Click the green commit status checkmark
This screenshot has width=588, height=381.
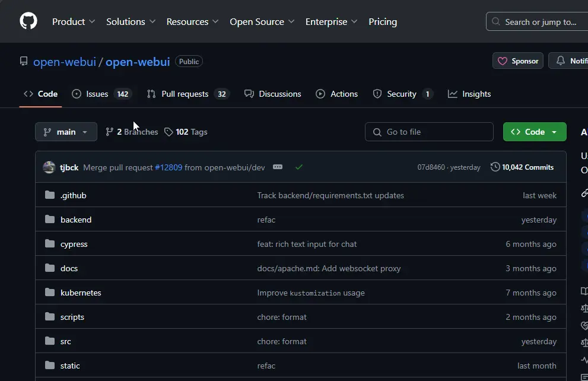pyautogui.click(x=299, y=167)
